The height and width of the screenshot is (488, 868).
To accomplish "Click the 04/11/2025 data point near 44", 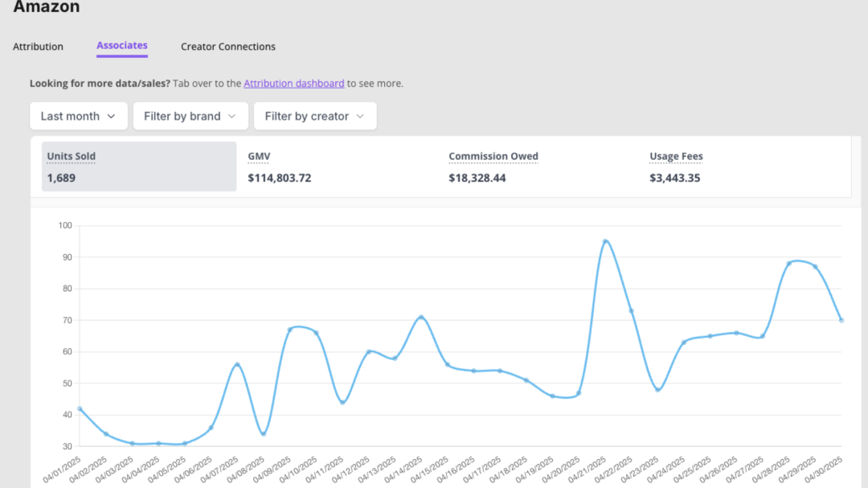I will [342, 403].
